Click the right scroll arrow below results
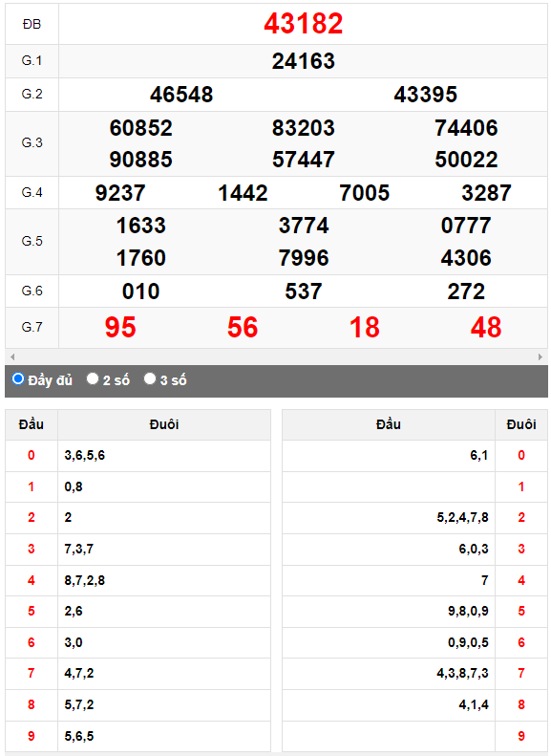551x756 pixels. pyautogui.click(x=540, y=356)
